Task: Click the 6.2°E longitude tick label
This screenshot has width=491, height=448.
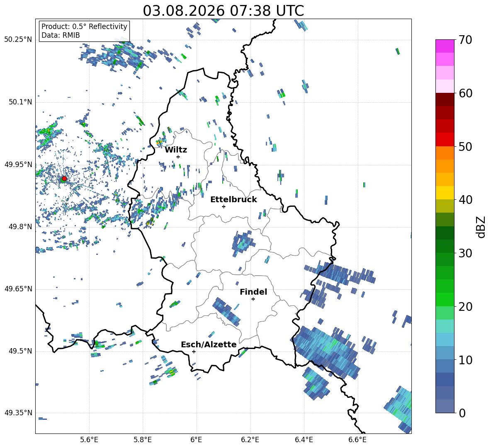Action: (250, 440)
